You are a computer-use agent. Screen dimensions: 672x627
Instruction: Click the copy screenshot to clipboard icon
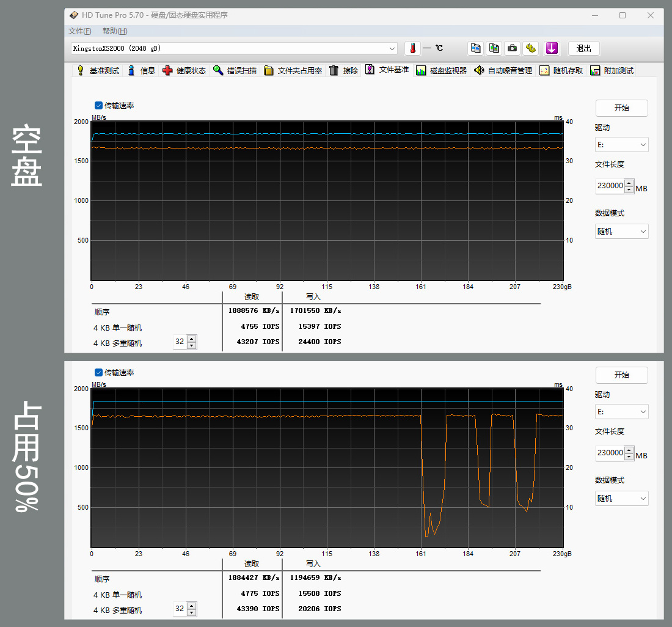click(x=494, y=48)
